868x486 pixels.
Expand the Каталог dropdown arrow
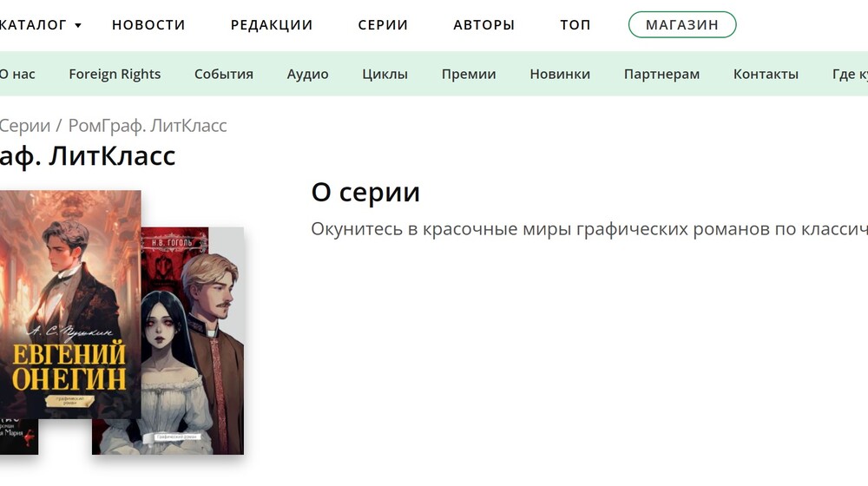click(78, 25)
